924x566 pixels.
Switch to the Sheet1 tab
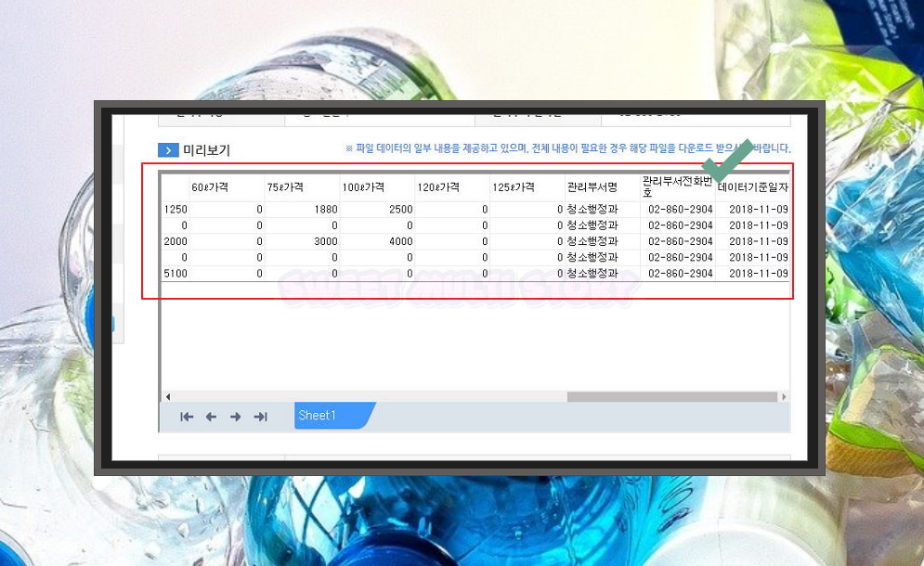click(x=333, y=416)
